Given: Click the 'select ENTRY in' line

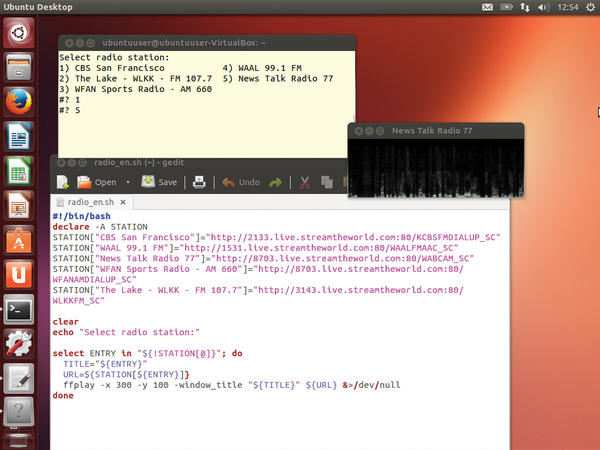Looking at the screenshot, I should 147,353.
